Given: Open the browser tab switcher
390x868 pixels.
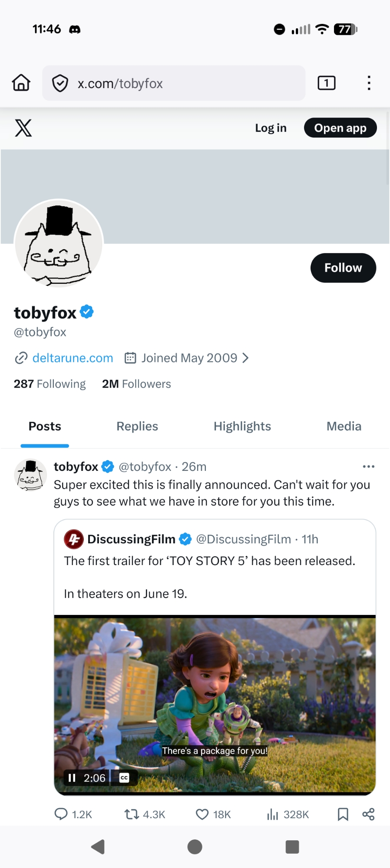Looking at the screenshot, I should [x=326, y=82].
